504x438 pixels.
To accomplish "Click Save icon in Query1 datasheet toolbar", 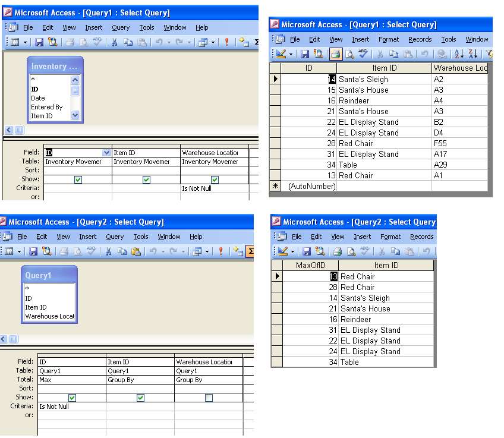I will (x=305, y=54).
